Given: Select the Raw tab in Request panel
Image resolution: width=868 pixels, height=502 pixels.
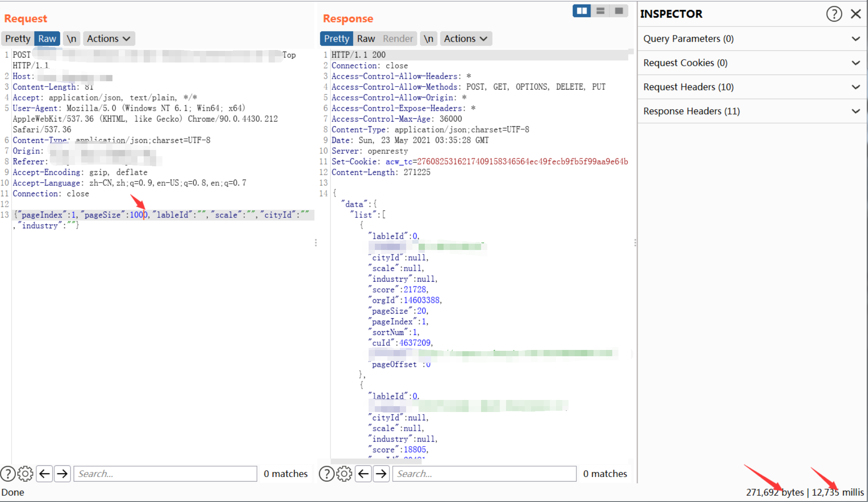Looking at the screenshot, I should [47, 39].
